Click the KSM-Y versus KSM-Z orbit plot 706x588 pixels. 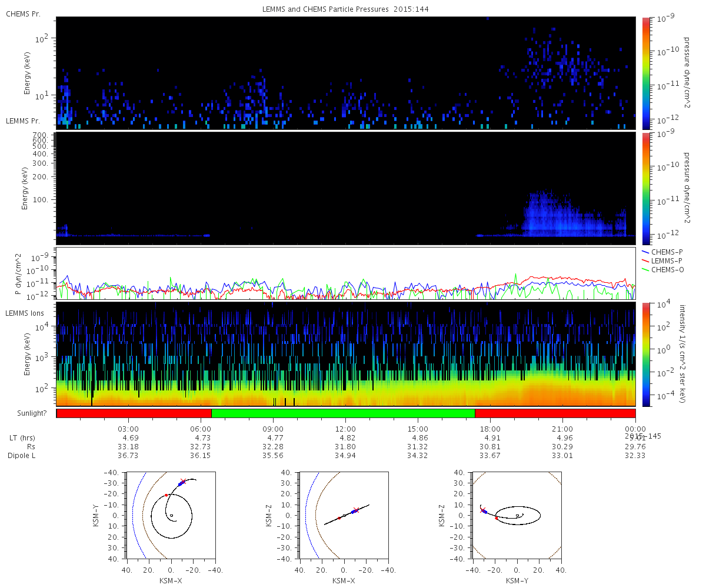point(517,514)
